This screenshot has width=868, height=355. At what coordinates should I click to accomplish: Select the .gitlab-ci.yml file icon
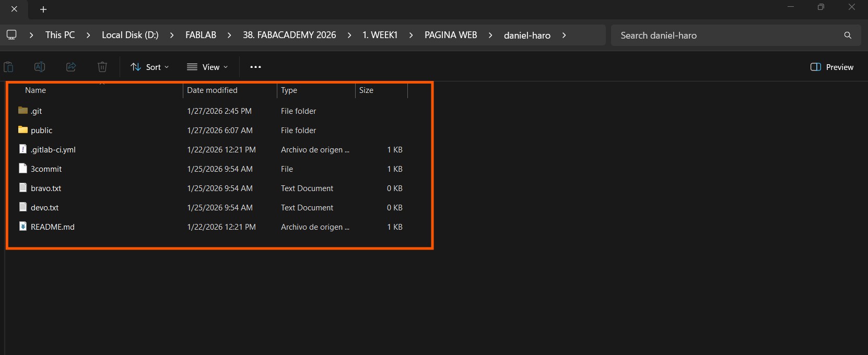pos(23,149)
